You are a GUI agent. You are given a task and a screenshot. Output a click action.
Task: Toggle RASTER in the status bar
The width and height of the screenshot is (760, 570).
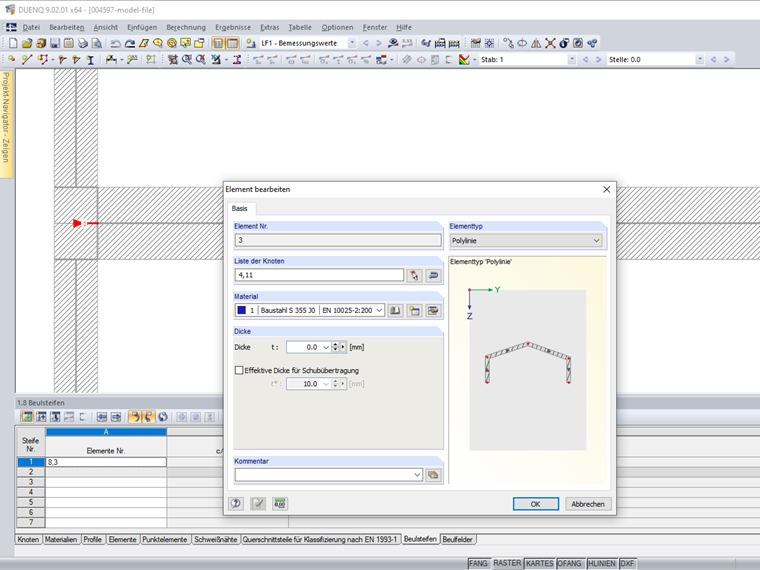click(x=507, y=563)
